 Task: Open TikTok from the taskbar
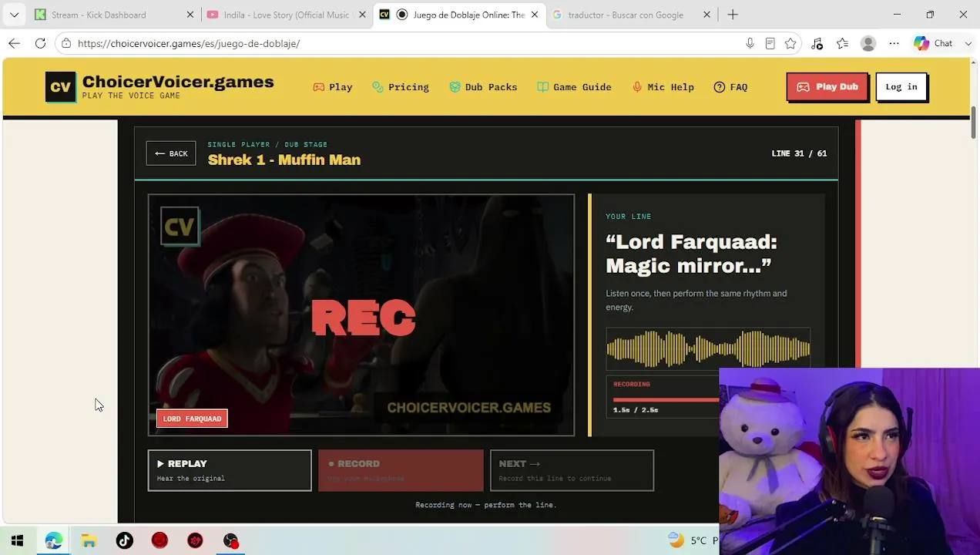(x=124, y=540)
